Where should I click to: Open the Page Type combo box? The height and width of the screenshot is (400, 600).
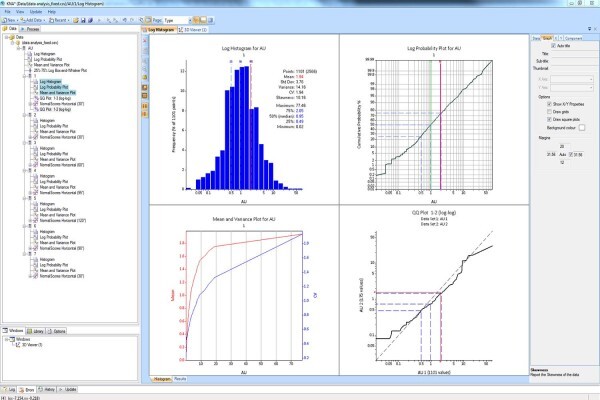[178, 20]
